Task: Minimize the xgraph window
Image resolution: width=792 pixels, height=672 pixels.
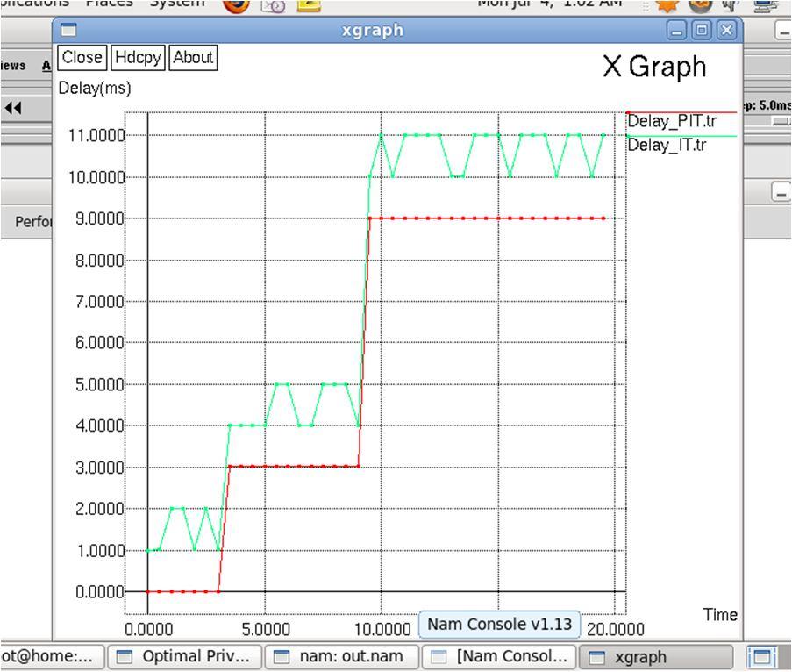Action: coord(676,31)
